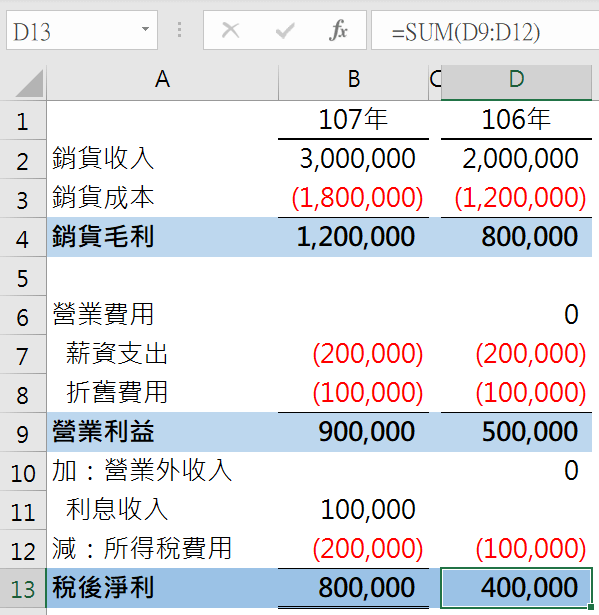The height and width of the screenshot is (615, 599).
Task: Click the formula bar with =SUM(D9:D12)
Action: click(485, 30)
